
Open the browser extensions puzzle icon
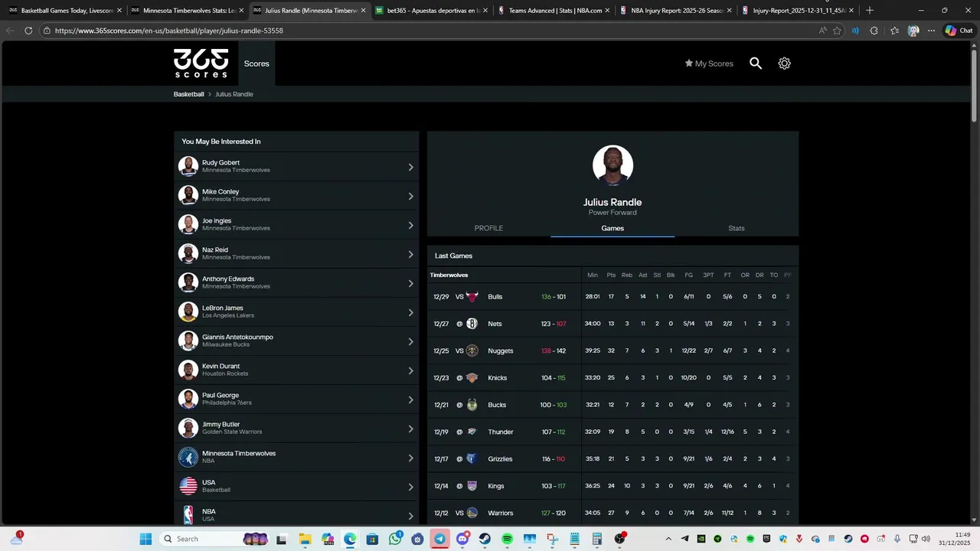874,31
